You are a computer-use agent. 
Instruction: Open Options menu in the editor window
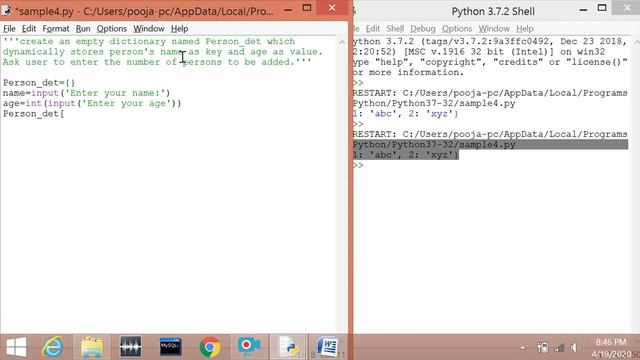coord(111,29)
